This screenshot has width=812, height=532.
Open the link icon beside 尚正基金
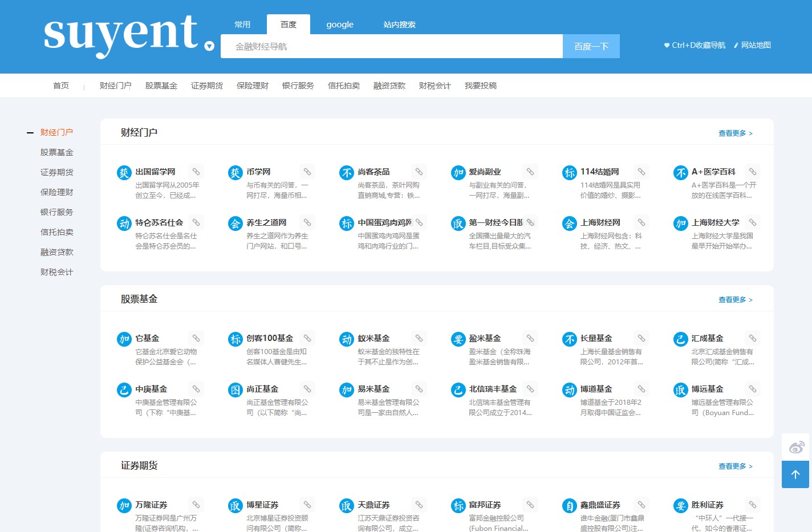(307, 389)
